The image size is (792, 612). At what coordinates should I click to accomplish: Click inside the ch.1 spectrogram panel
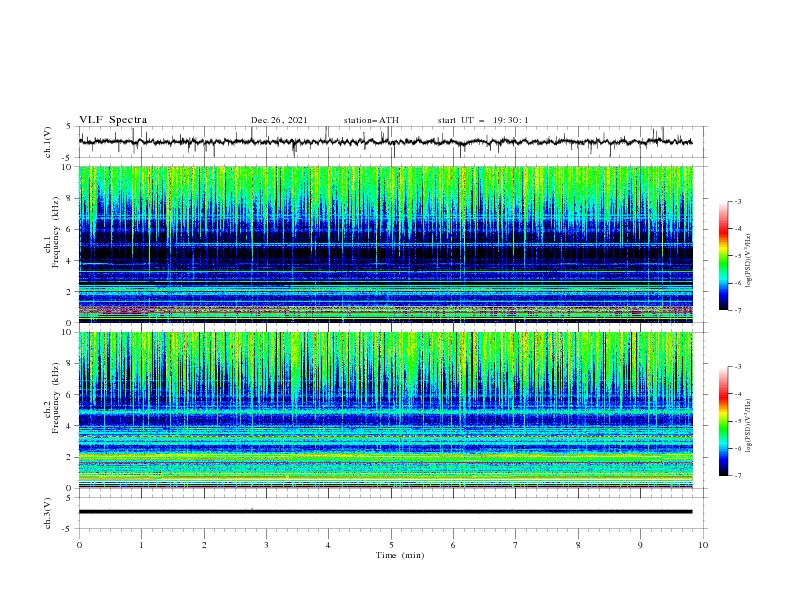[386, 244]
